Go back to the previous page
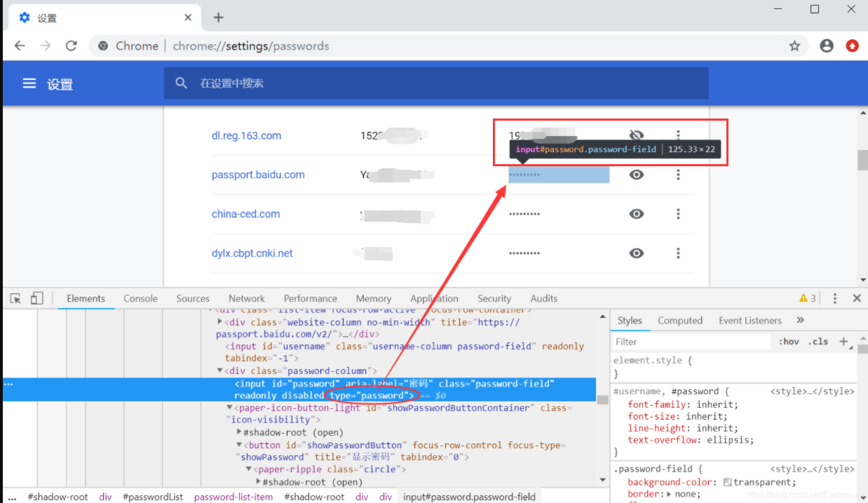This screenshot has height=503, width=868. (x=20, y=46)
